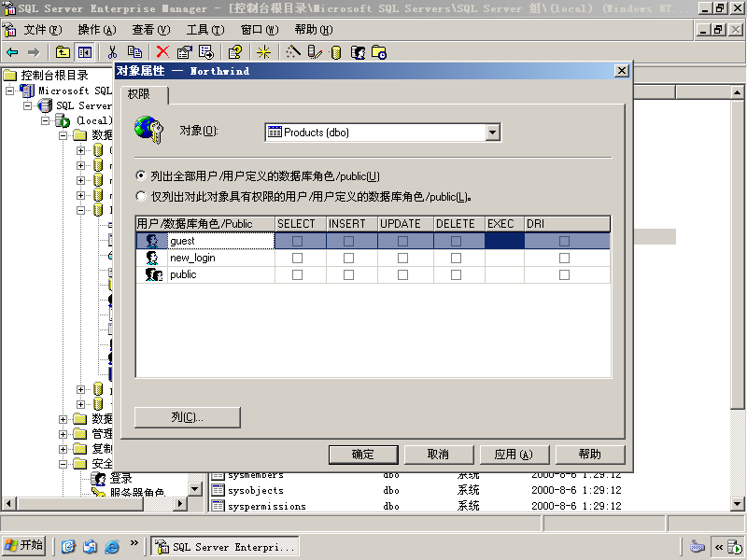Click the Outlook Express quick launch icon
The width and height of the screenshot is (747, 560).
pyautogui.click(x=90, y=546)
